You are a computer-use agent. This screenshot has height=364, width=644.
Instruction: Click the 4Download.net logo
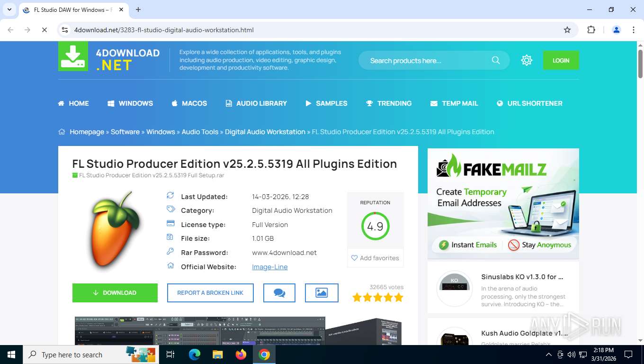[109, 57]
